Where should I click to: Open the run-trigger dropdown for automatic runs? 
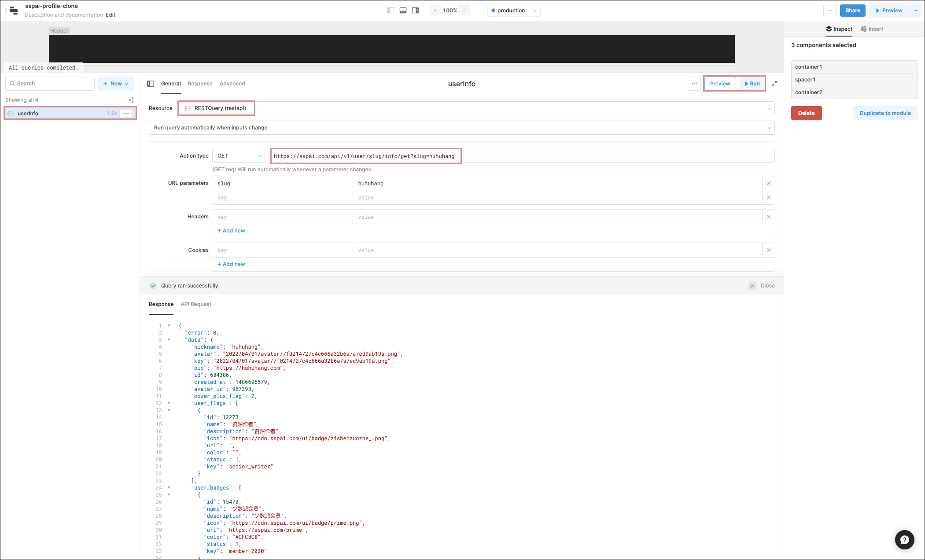click(461, 128)
